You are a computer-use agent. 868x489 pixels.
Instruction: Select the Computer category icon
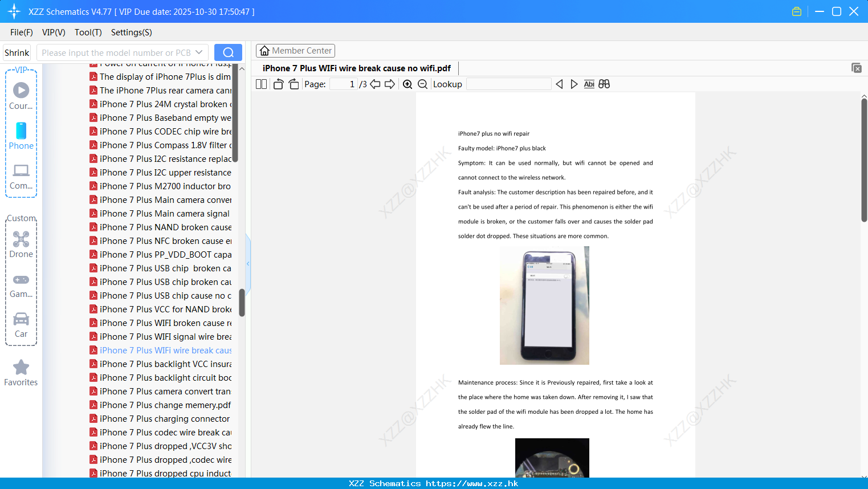(x=21, y=176)
